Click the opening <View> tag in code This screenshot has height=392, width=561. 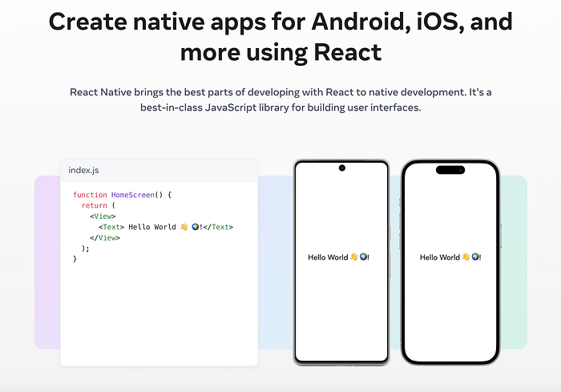point(103,216)
